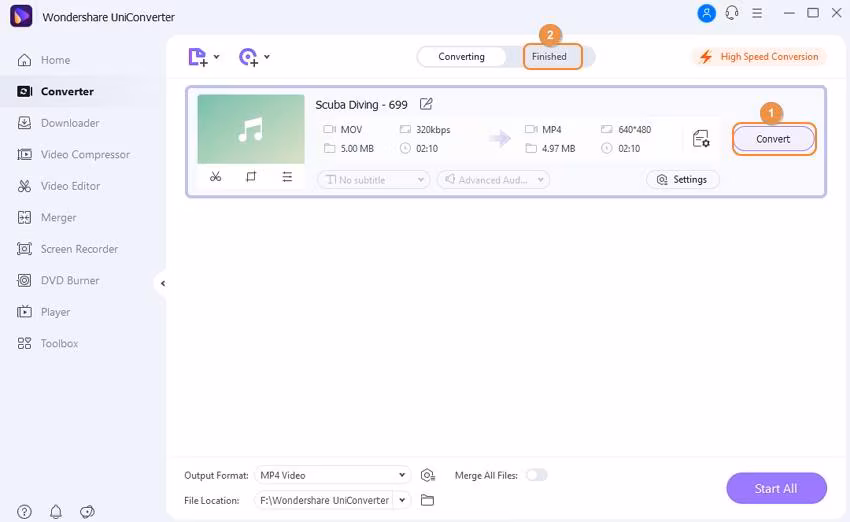Image resolution: width=850 pixels, height=522 pixels.
Task: Click Start All button
Action: tap(776, 488)
